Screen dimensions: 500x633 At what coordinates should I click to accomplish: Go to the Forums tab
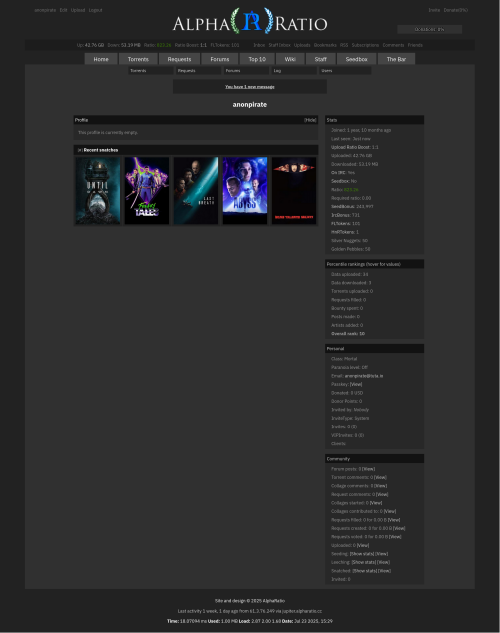(x=220, y=59)
